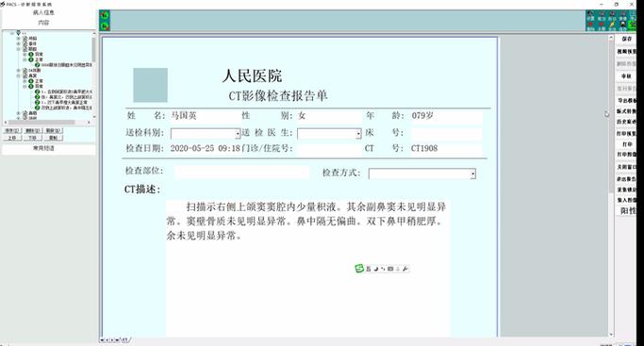
Task: Click the report page vertical scrollbar
Action: [611, 186]
